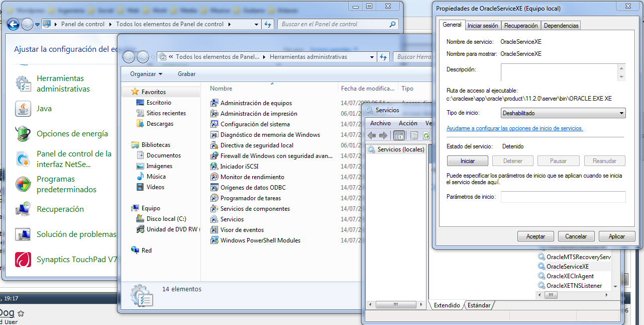Open Administración de impresión shortcut
The image size is (644, 325).
[259, 114]
